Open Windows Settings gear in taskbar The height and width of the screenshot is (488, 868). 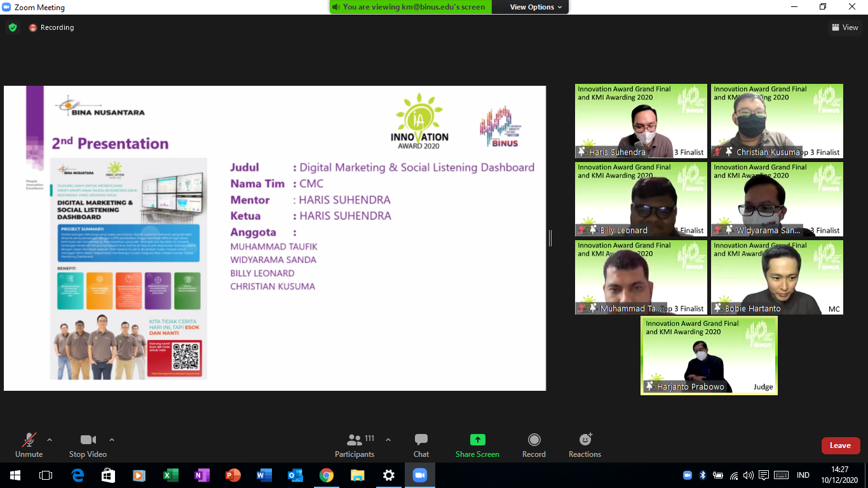pyautogui.click(x=389, y=475)
